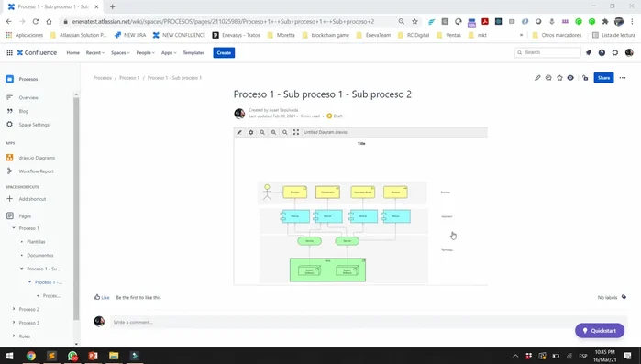The width and height of the screenshot is (641, 364).
Task: Open the help question mark icon
Action: click(x=602, y=52)
